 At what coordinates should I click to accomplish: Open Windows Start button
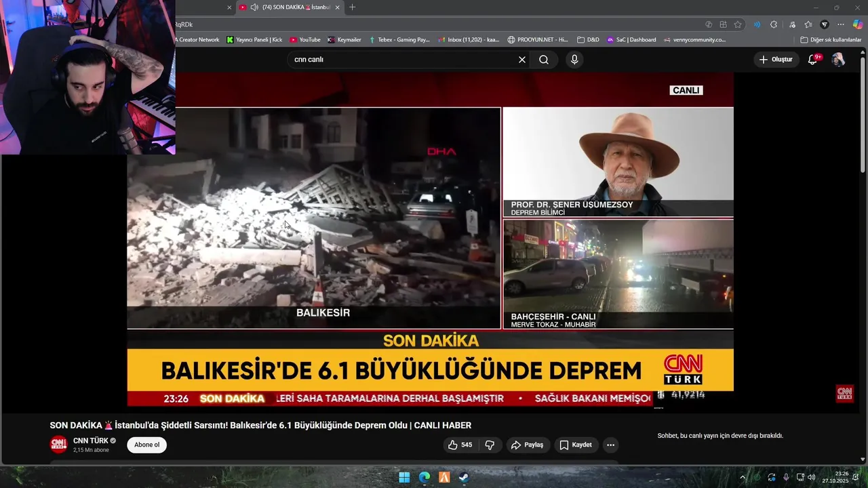point(404,477)
